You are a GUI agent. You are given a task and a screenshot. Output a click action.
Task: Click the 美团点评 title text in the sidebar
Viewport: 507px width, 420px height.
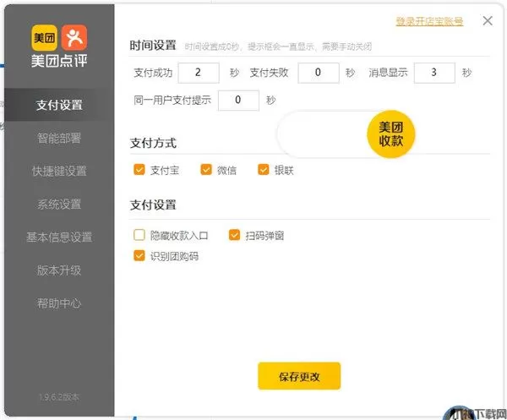click(x=59, y=61)
